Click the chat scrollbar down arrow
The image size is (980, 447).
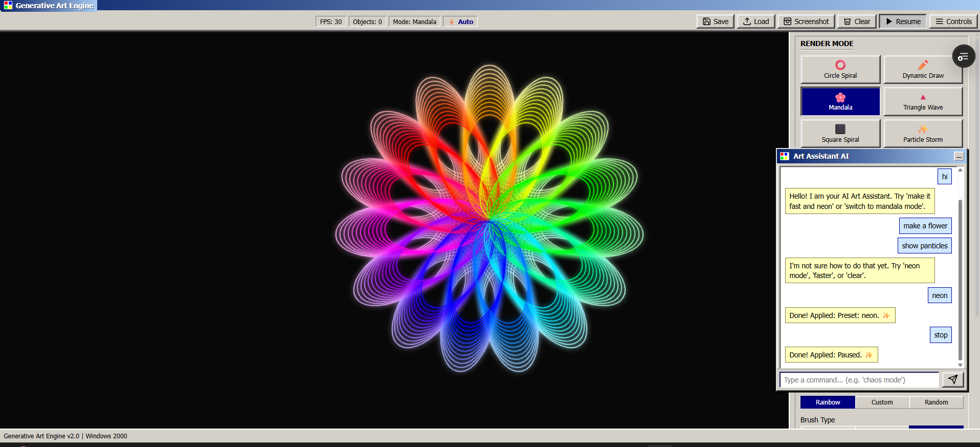point(960,365)
